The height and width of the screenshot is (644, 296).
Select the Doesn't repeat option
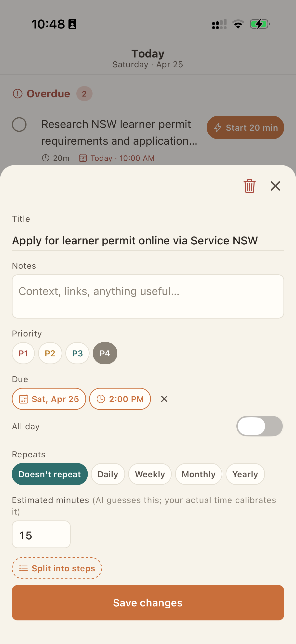point(50,474)
